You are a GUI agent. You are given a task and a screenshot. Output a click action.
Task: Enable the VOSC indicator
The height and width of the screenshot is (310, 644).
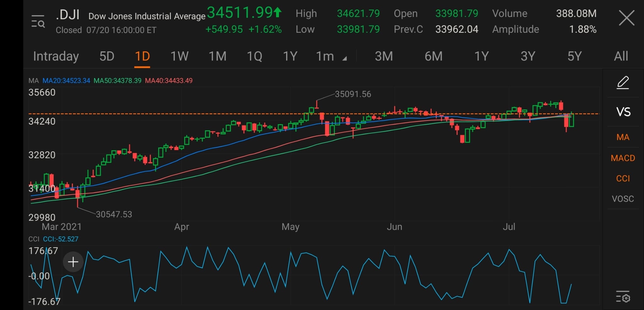click(623, 199)
